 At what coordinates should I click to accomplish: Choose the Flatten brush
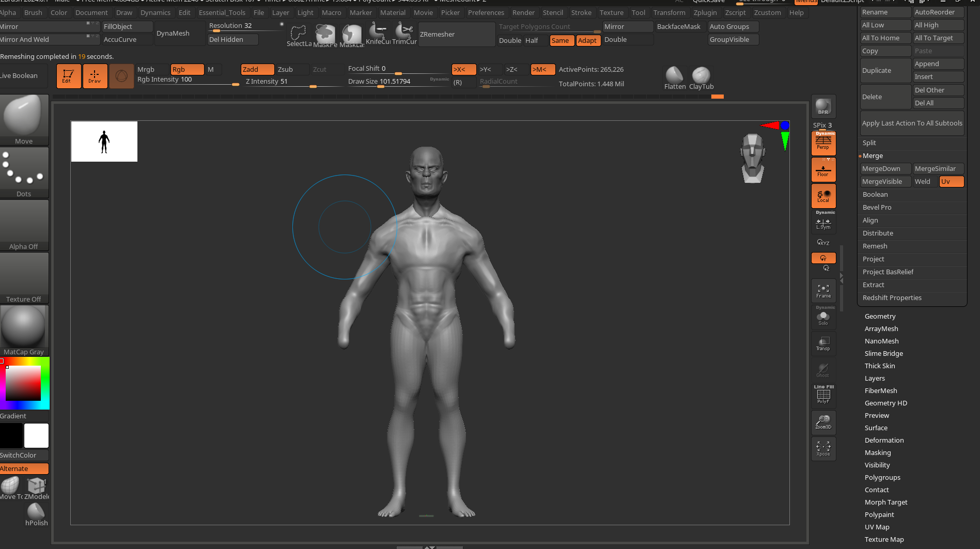coord(675,78)
